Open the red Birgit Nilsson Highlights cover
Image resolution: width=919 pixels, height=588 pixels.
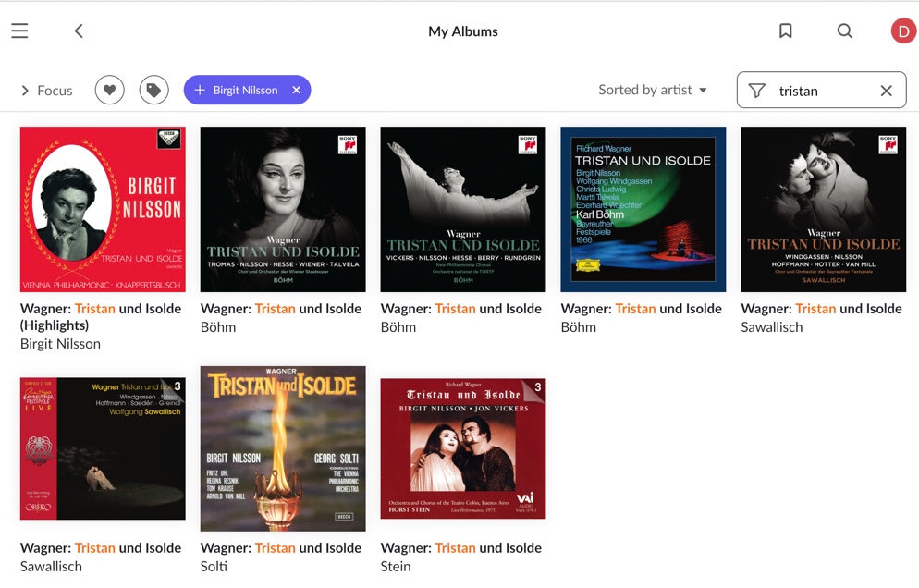(103, 210)
